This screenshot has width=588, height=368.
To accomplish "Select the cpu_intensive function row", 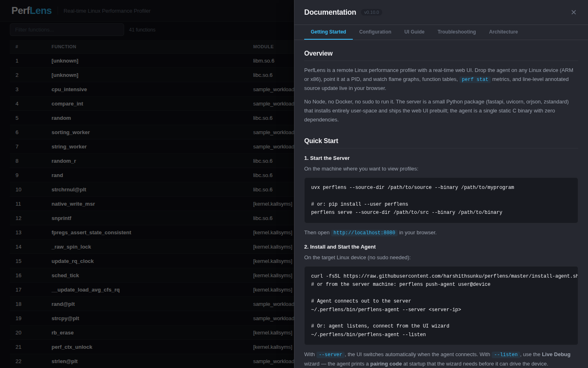I will click(x=152, y=90).
